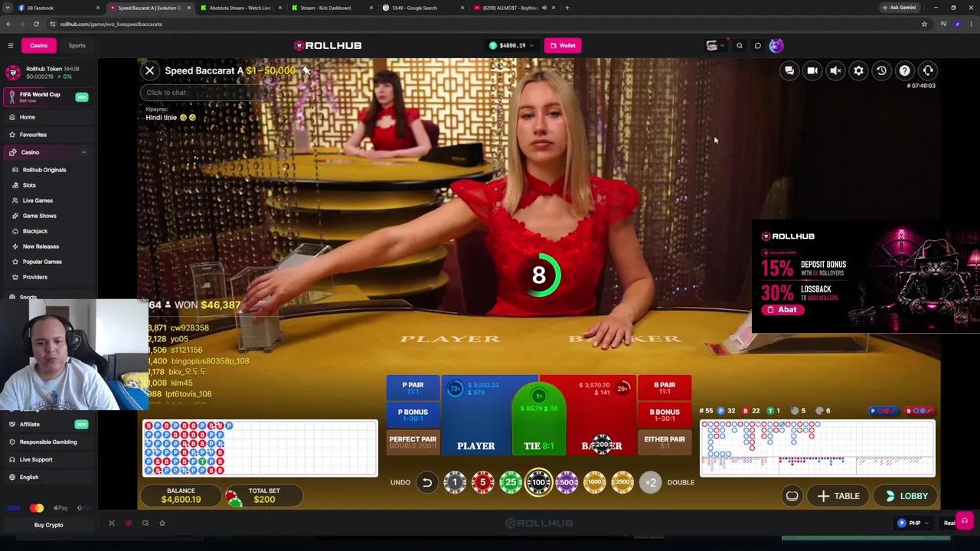Toggle the video camera settings icon
This screenshot has width=980, height=551.
pos(812,70)
